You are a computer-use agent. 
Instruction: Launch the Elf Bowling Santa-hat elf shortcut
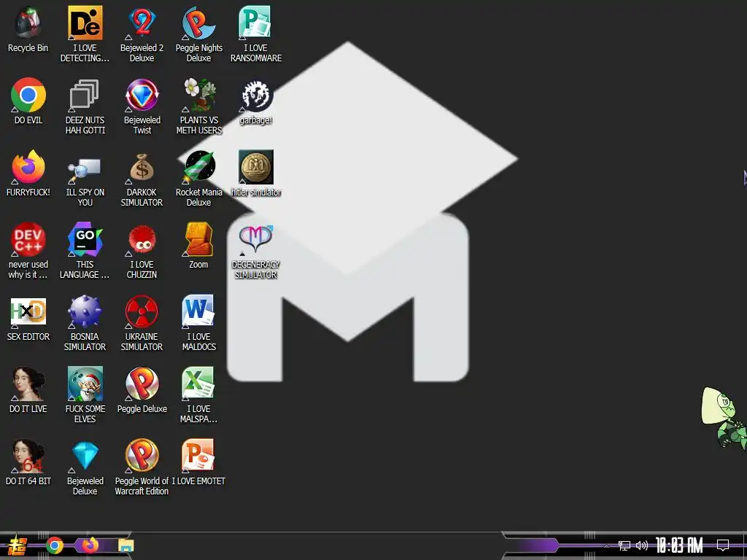click(x=85, y=384)
